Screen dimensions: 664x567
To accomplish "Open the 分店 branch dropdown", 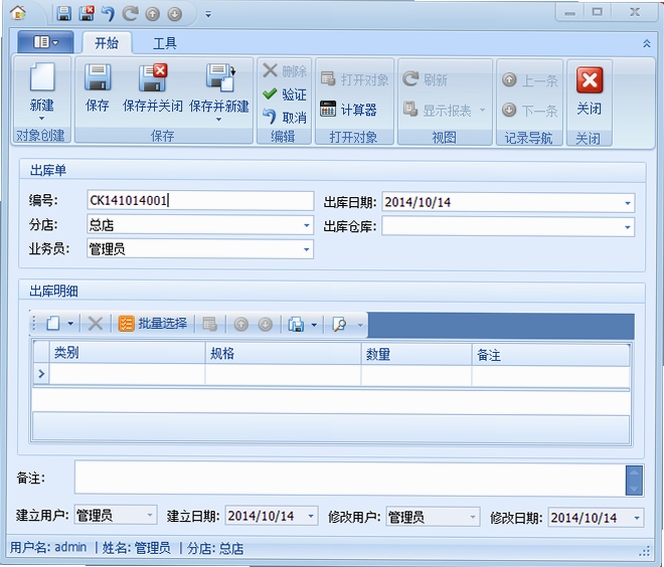I will 306,225.
